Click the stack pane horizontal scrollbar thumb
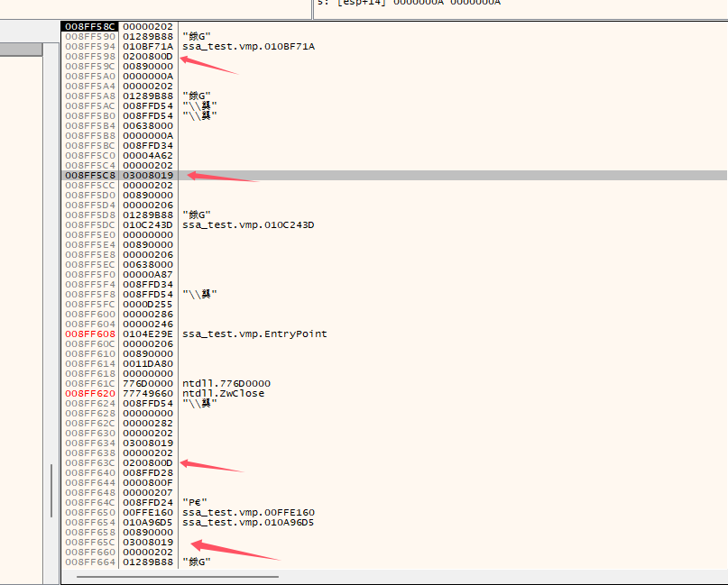Image resolution: width=728 pixels, height=585 pixels. 178,577
